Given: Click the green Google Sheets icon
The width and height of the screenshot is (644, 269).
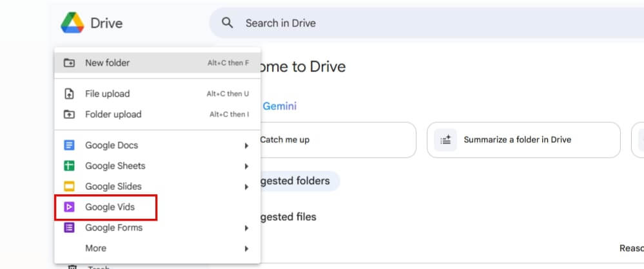Looking at the screenshot, I should (69, 166).
